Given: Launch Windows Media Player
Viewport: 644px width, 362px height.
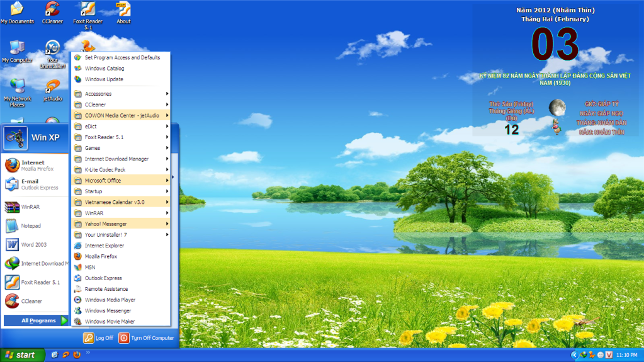Looking at the screenshot, I should pos(121,300).
